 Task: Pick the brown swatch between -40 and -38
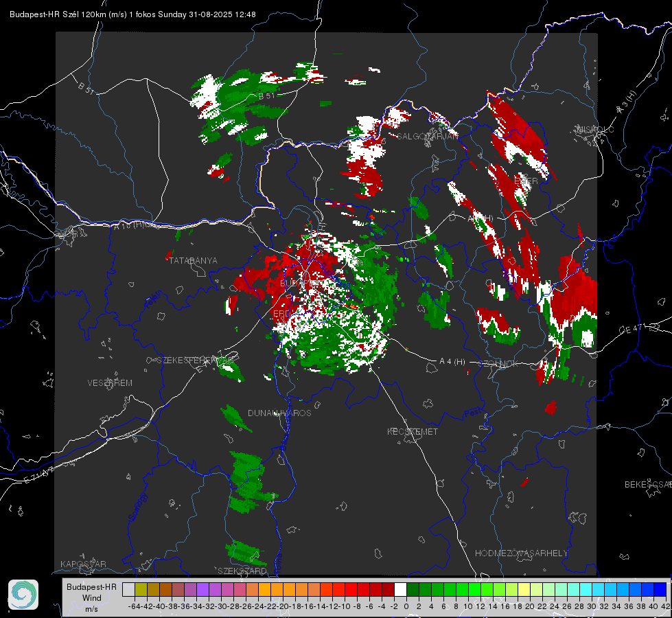(165, 589)
